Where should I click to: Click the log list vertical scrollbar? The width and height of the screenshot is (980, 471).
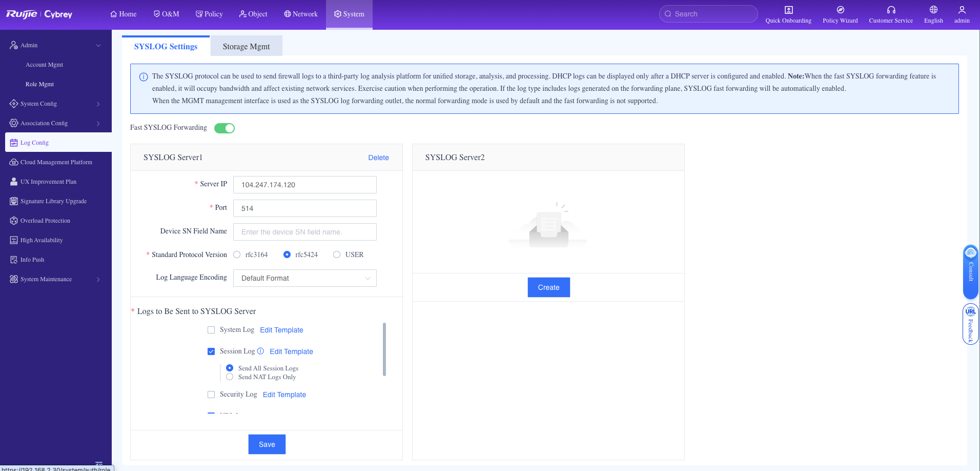(x=384, y=349)
